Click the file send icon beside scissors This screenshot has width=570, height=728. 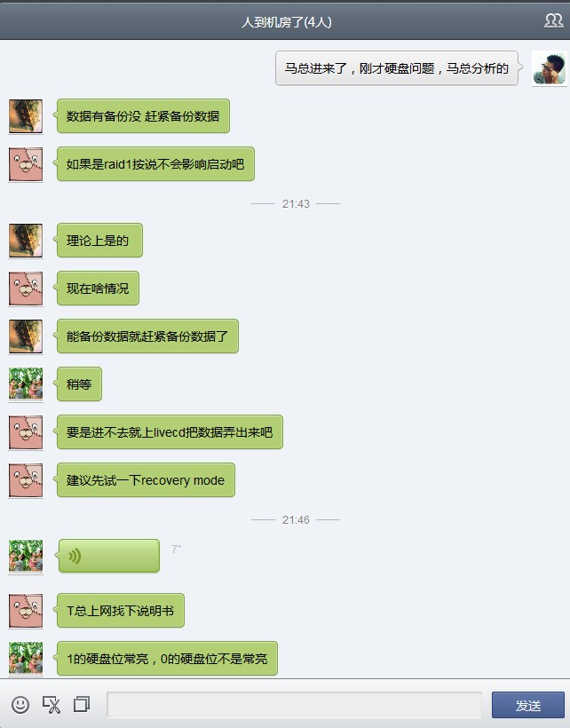click(82, 704)
